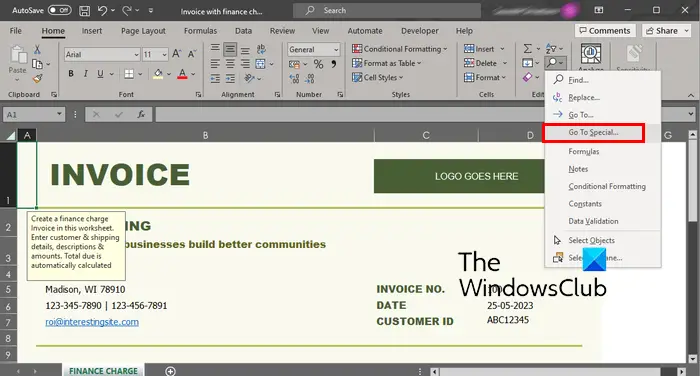Apply Bold formatting with the B icon
This screenshot has width=700, height=376.
71,74
